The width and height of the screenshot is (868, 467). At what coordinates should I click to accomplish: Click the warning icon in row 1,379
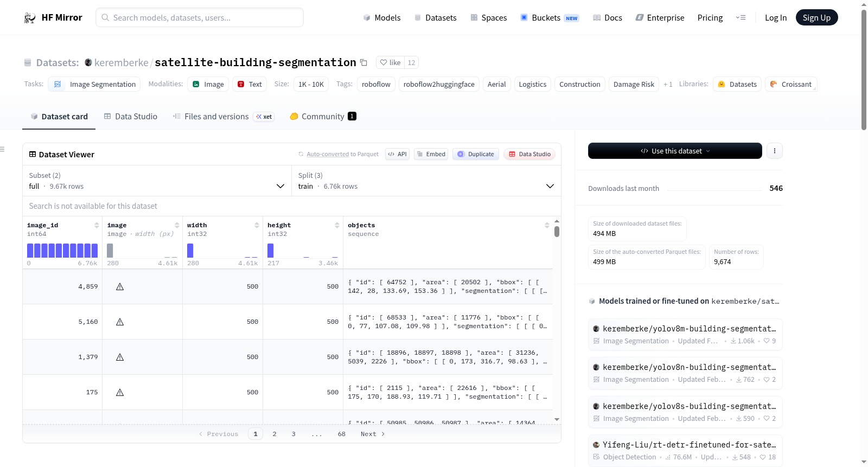(120, 357)
